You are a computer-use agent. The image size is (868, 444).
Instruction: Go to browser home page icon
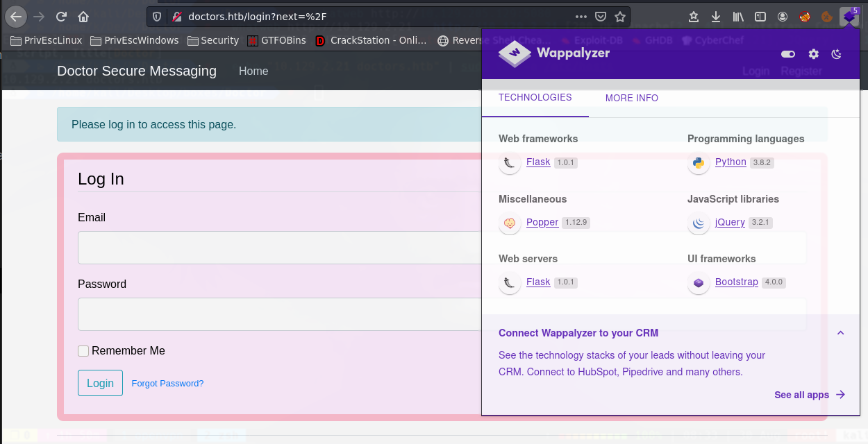[x=83, y=17]
